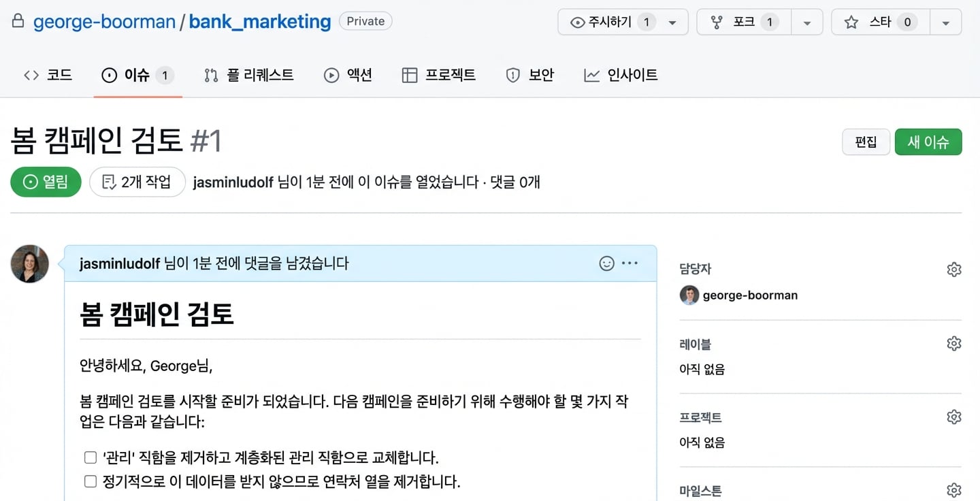Image resolution: width=980 pixels, height=501 pixels.
Task: Click the emoji reaction smiley icon
Action: click(x=606, y=263)
